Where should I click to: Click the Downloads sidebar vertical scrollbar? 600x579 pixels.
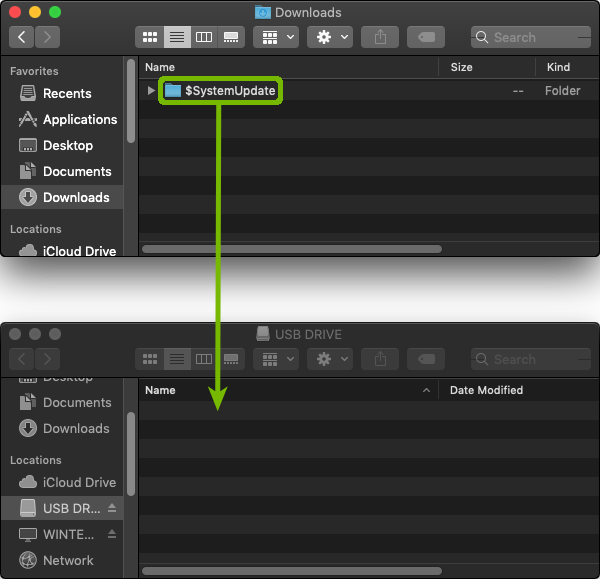tap(131, 101)
